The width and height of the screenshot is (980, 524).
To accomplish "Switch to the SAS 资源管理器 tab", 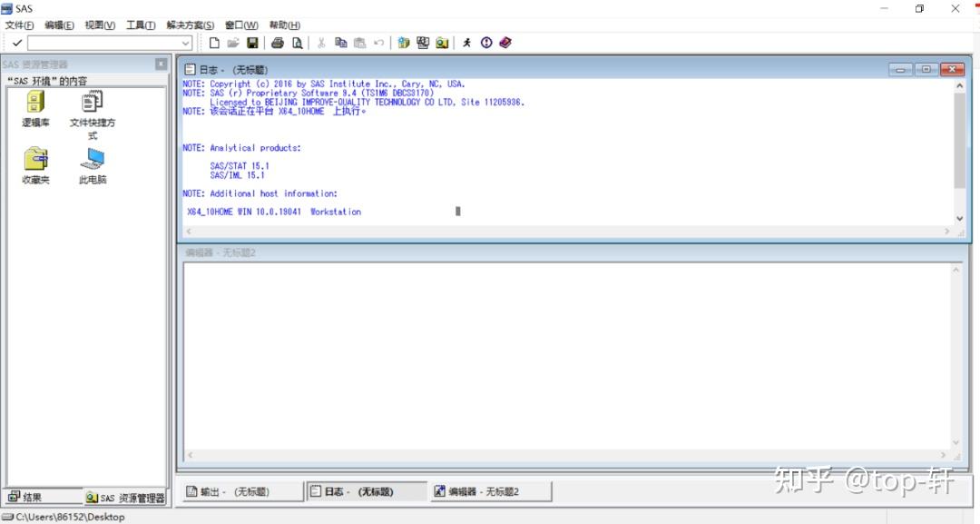I will point(125,497).
